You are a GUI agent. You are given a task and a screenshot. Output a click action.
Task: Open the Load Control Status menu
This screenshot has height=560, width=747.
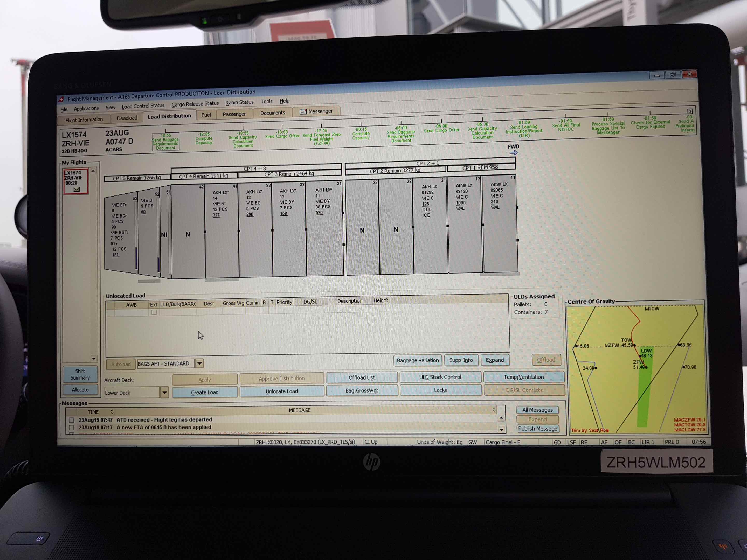143,106
